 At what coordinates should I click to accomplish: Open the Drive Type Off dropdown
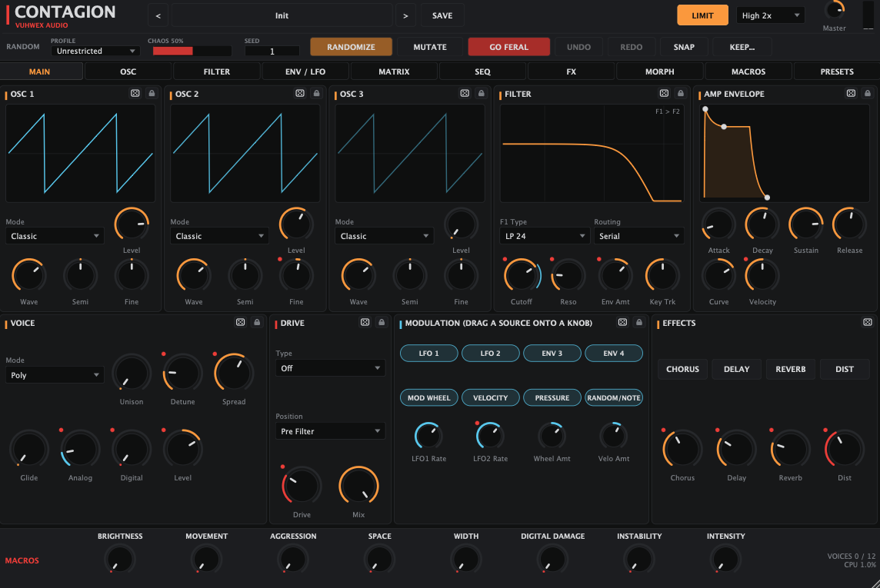[x=330, y=368]
